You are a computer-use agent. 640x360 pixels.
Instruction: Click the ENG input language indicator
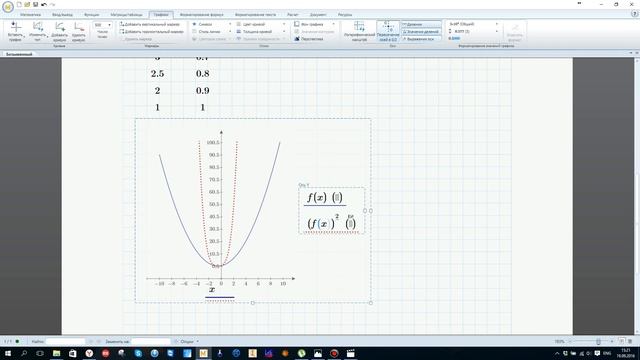607,353
